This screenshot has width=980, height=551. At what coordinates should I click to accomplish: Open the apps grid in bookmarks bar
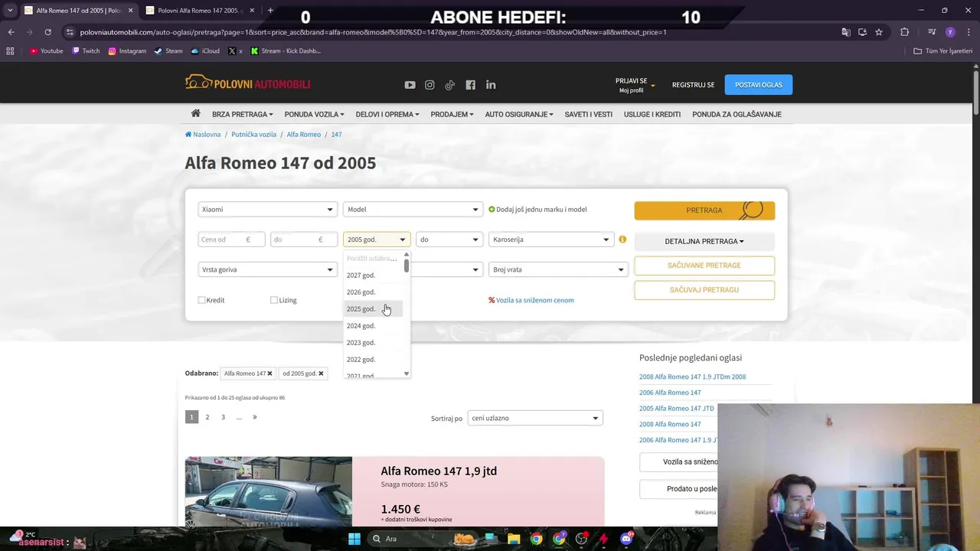pyautogui.click(x=10, y=51)
